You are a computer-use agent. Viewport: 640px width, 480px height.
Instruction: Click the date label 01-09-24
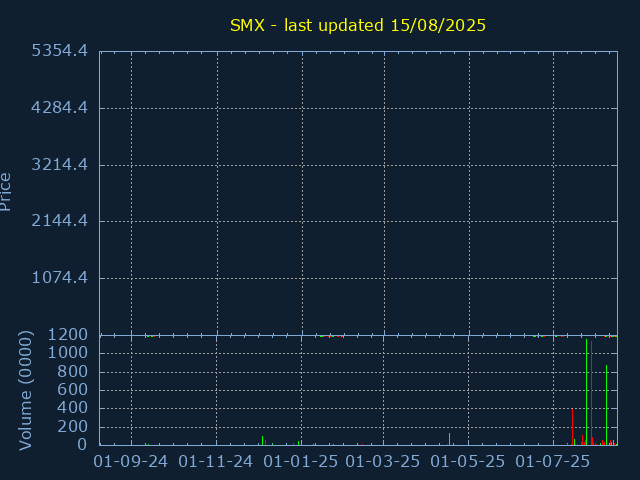(x=131, y=462)
